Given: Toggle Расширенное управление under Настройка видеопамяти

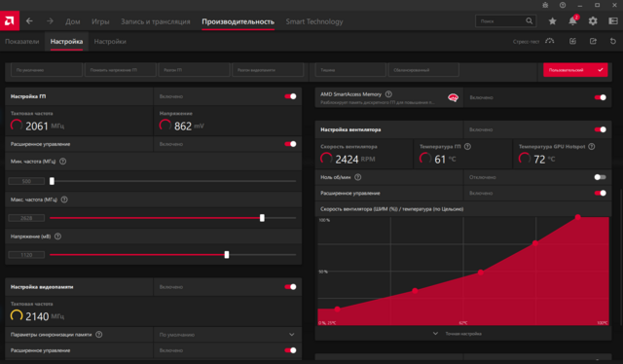Looking at the screenshot, I should tap(290, 350).
